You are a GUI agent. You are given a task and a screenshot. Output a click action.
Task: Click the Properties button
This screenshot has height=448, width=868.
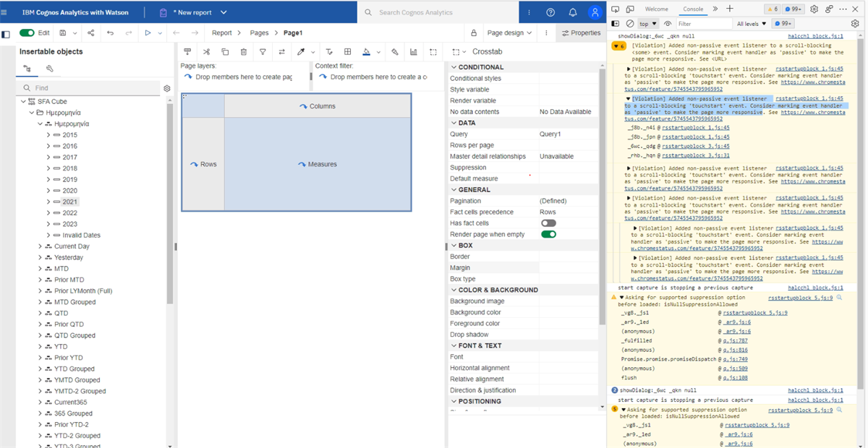pyautogui.click(x=580, y=33)
